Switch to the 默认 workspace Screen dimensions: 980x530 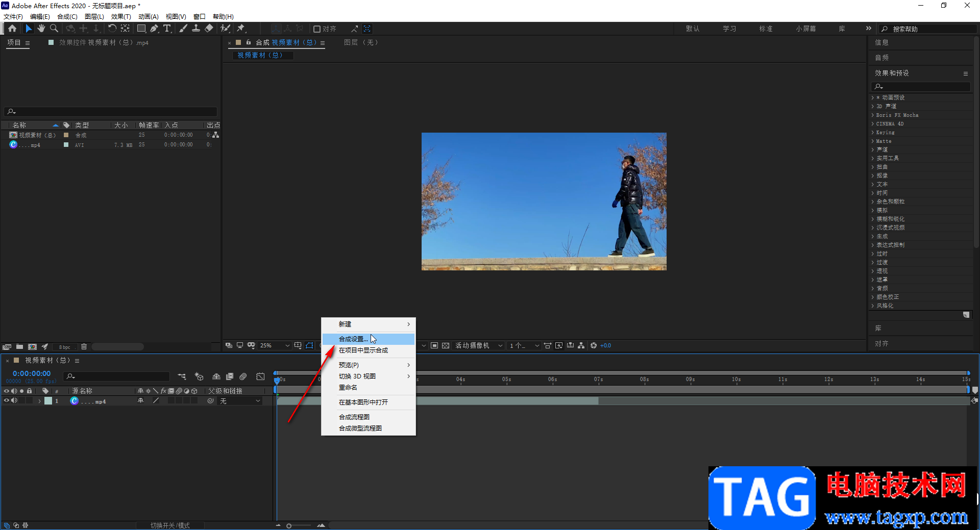[693, 29]
